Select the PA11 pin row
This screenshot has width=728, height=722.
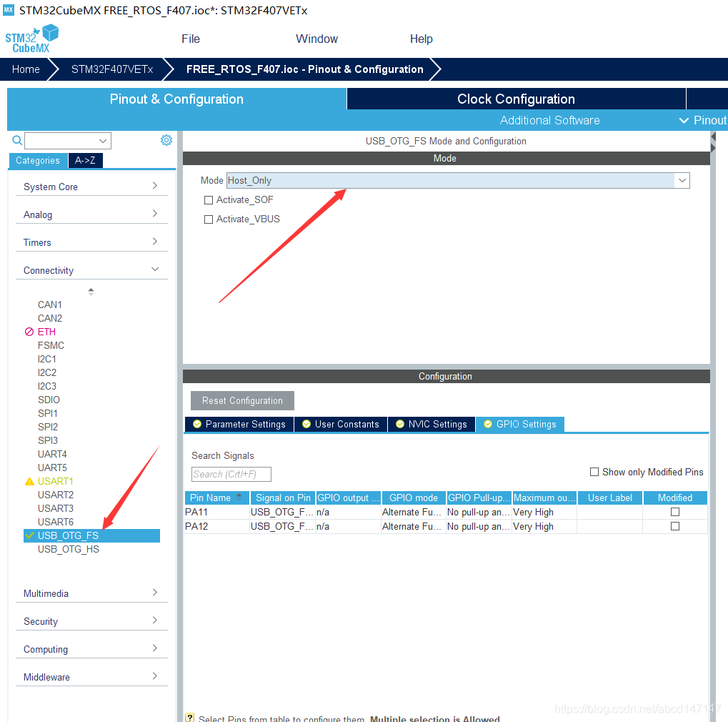coord(446,512)
